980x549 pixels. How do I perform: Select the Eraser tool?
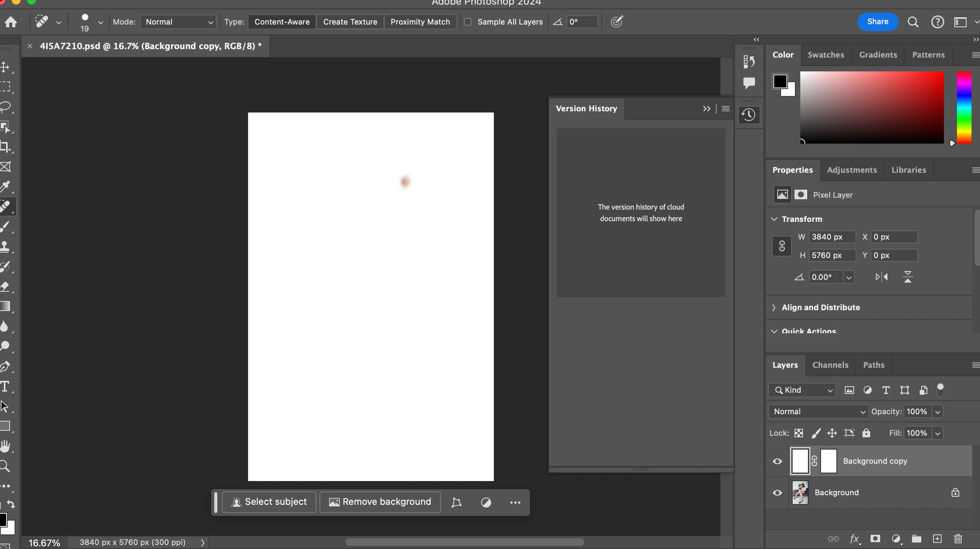pyautogui.click(x=5, y=286)
